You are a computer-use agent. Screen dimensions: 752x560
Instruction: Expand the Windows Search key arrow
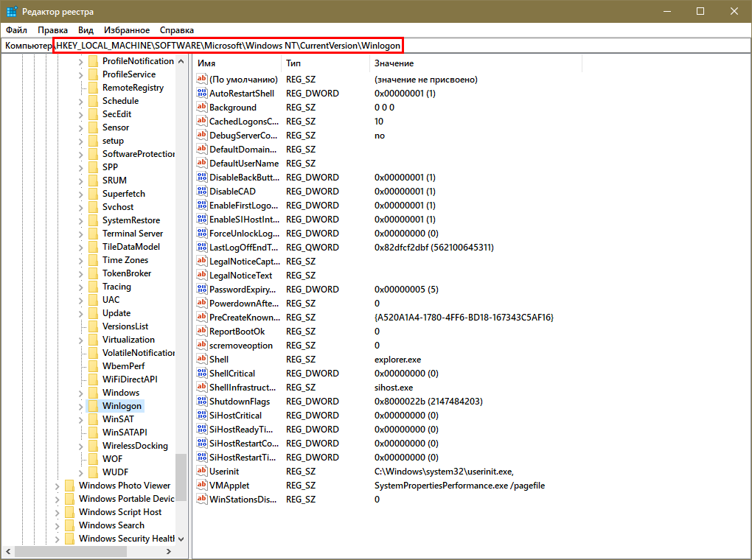(x=57, y=525)
